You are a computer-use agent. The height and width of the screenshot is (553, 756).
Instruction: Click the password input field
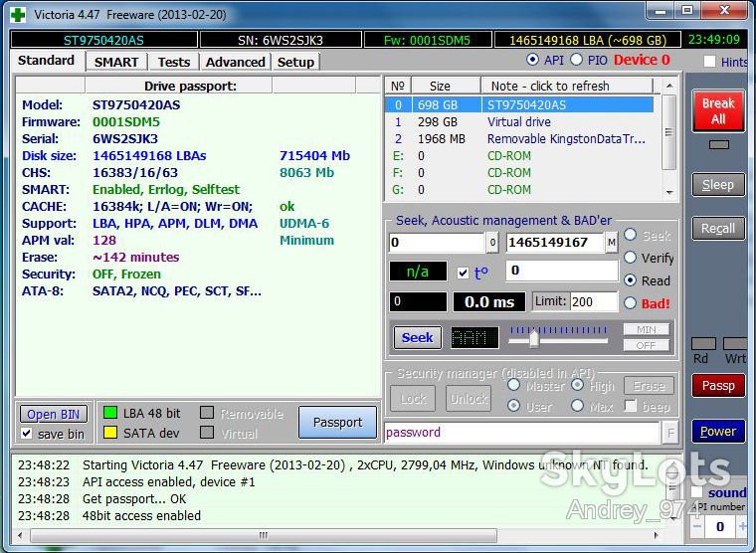[522, 432]
